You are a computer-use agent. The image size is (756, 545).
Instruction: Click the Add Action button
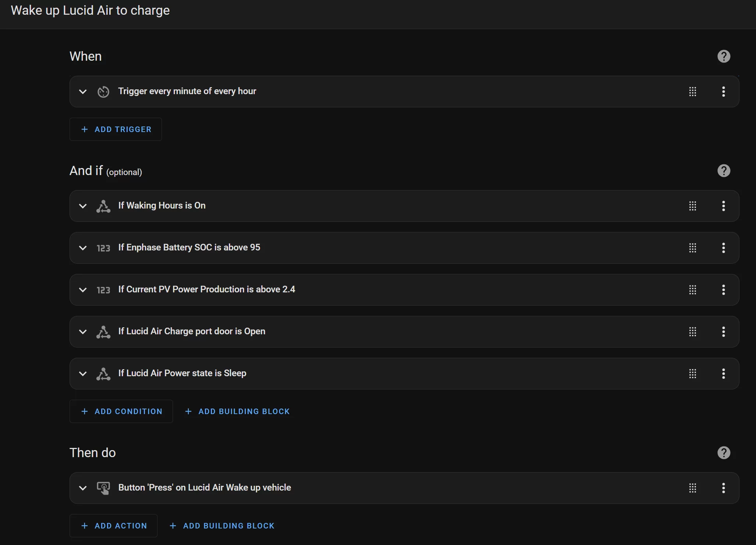[x=113, y=526]
